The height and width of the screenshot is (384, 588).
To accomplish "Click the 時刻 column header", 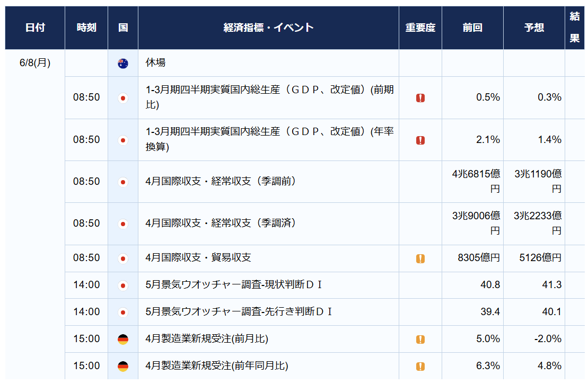I will click(x=86, y=28).
